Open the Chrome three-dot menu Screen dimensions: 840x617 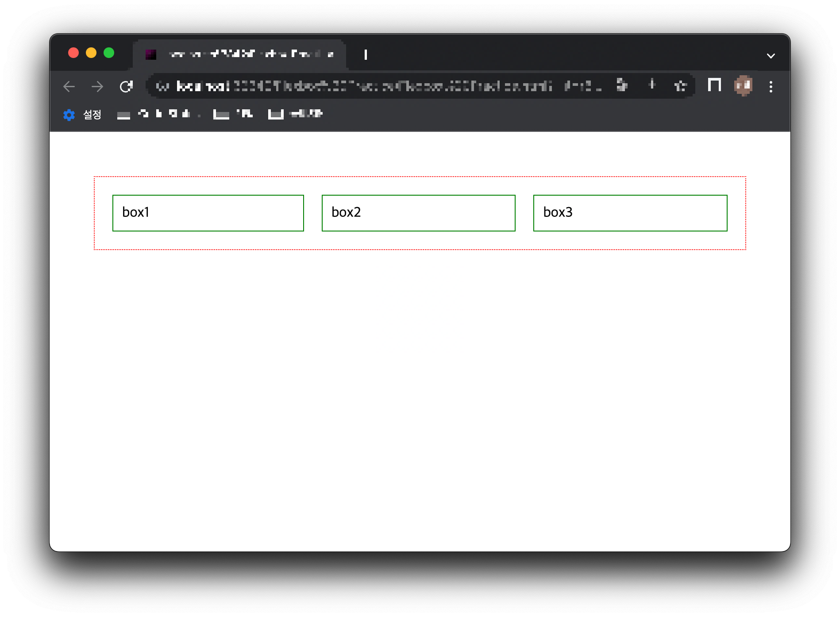[x=771, y=86]
